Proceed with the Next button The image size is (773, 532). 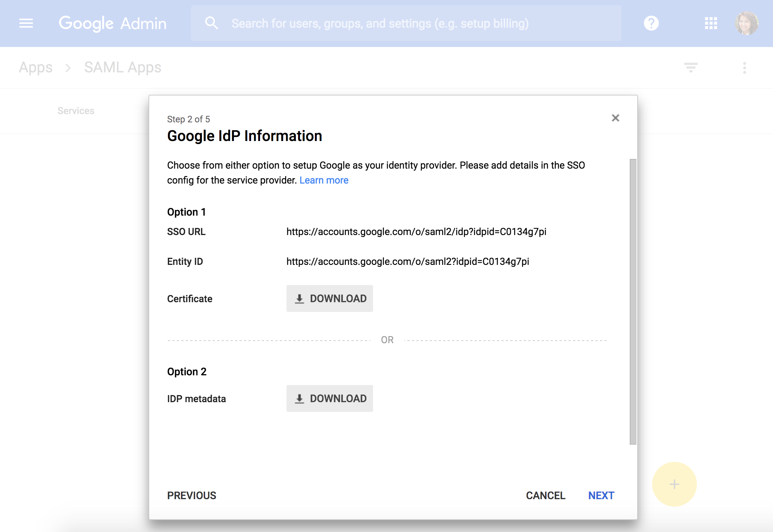(x=601, y=495)
